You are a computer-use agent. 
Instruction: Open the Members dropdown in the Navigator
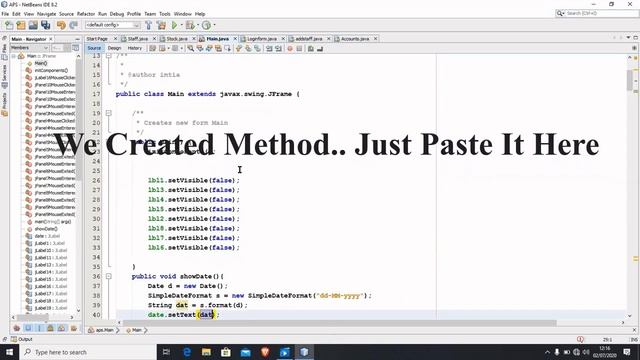point(29,48)
